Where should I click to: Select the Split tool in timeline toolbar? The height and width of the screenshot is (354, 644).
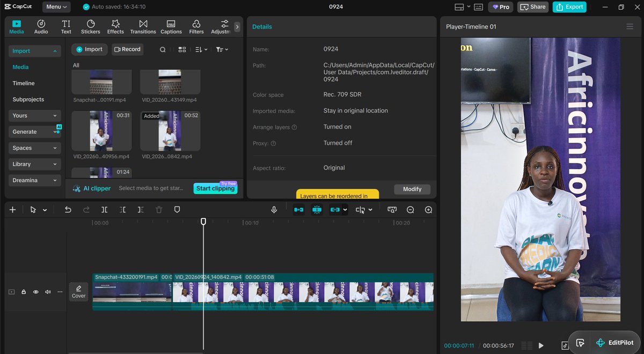pyautogui.click(x=105, y=210)
